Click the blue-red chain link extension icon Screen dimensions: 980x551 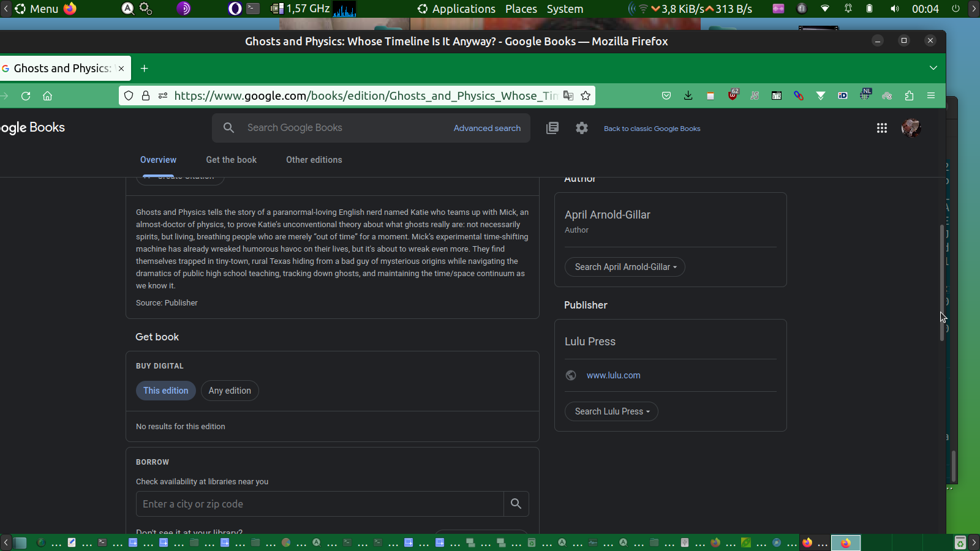[x=799, y=96]
